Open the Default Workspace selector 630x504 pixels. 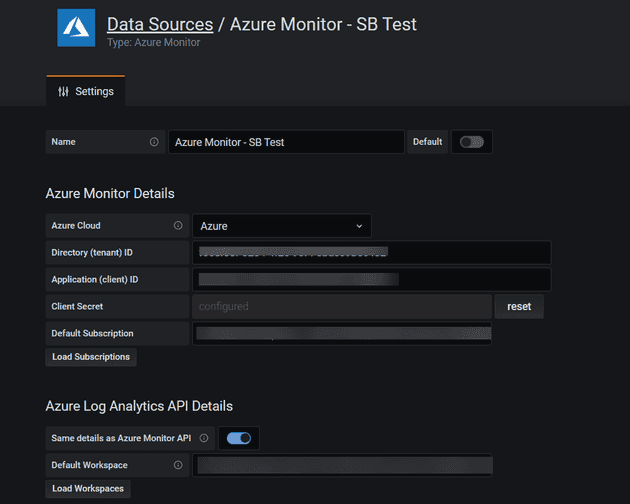click(x=342, y=465)
